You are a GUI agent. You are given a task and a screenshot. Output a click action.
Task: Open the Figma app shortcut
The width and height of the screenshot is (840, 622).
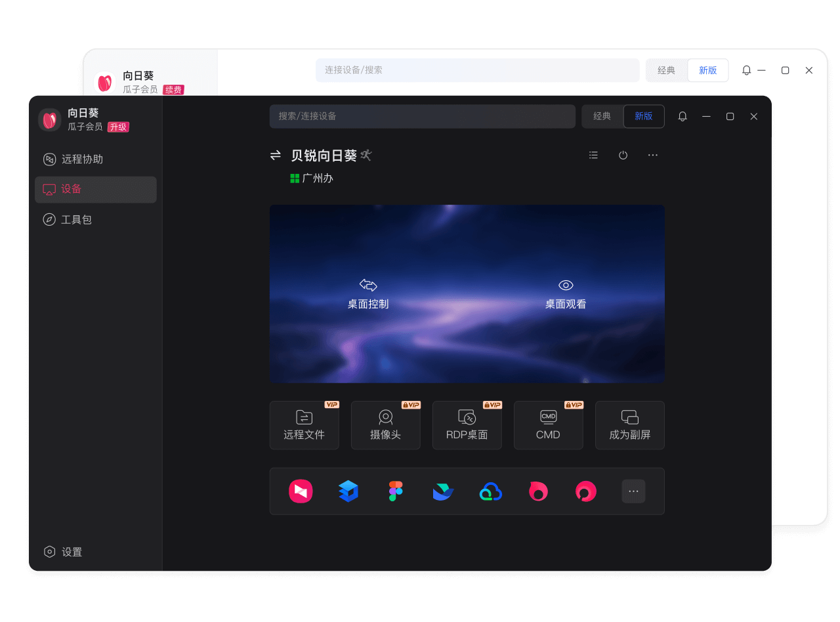coord(396,491)
